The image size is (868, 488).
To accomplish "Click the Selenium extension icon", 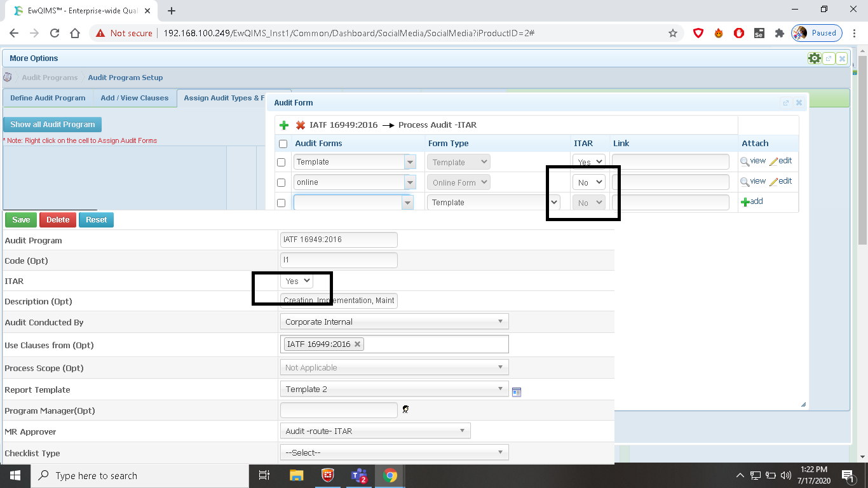I will point(759,33).
